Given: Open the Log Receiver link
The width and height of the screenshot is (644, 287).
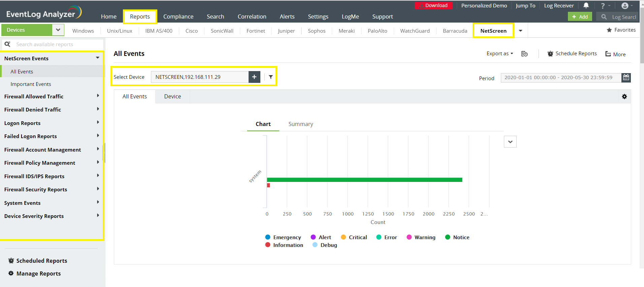Looking at the screenshot, I should point(559,5).
